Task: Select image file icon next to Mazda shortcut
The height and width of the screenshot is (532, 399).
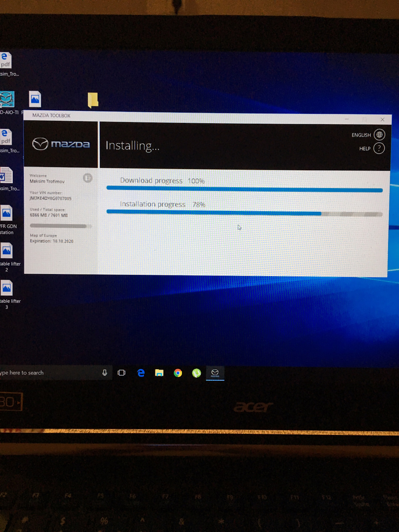Action: click(35, 99)
